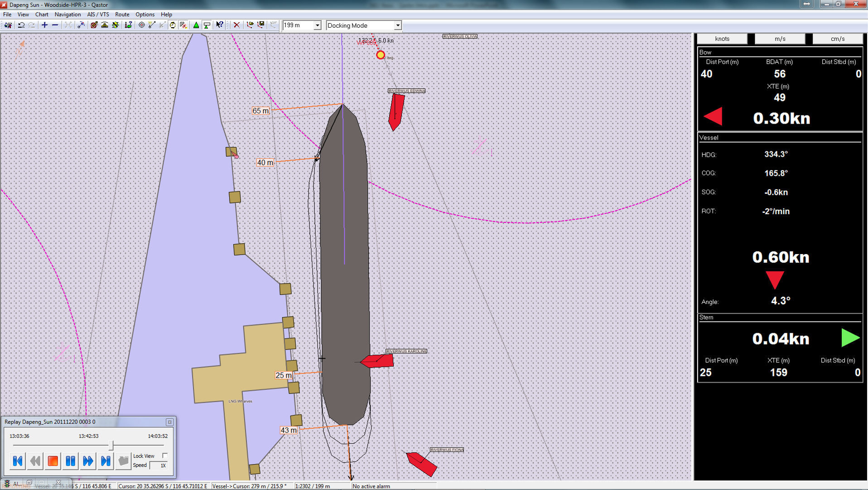Open the 199 m range scale dropdown
The width and height of the screenshot is (868, 490).
(318, 25)
